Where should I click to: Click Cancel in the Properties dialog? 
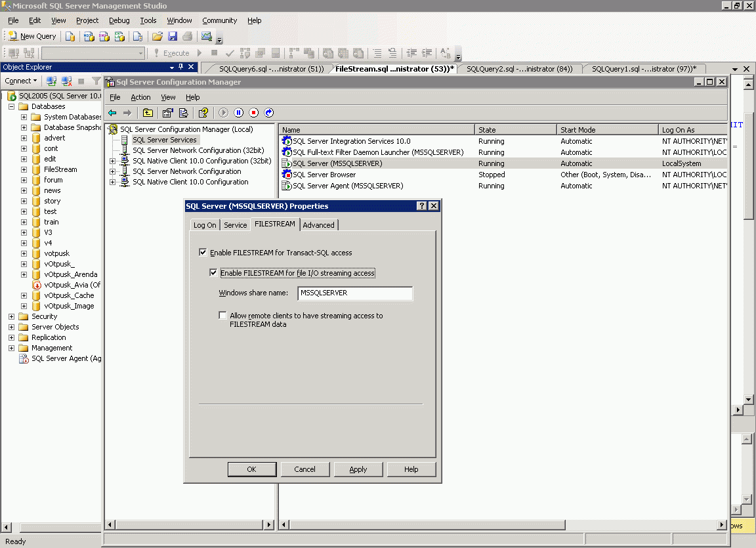[x=304, y=469]
